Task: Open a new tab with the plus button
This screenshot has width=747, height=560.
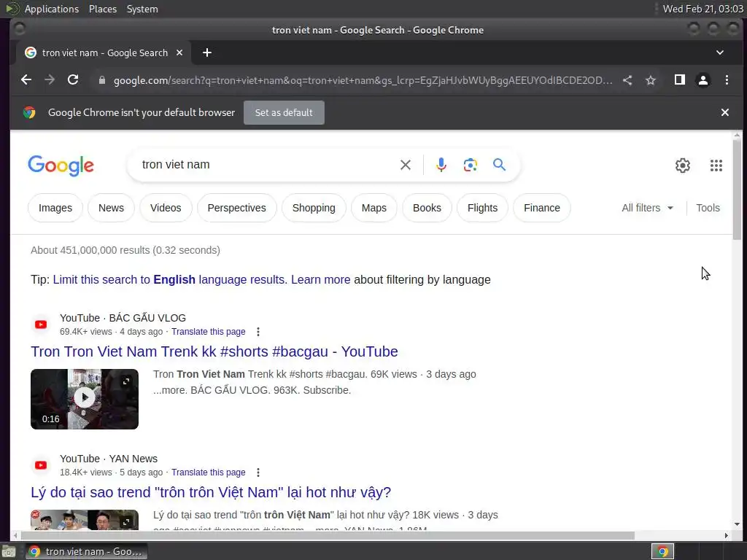Action: [x=206, y=52]
